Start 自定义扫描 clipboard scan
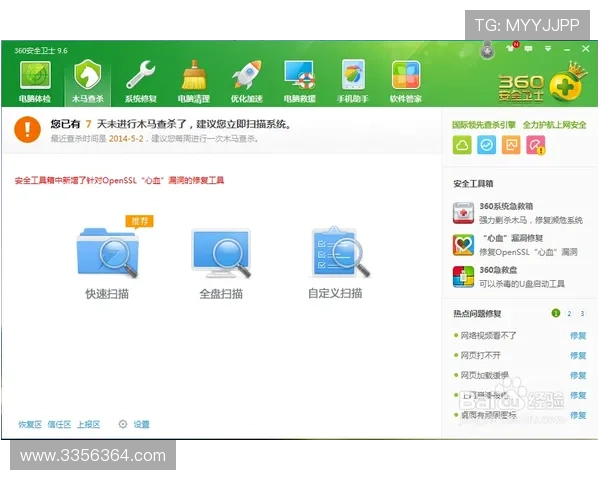Image resolution: width=600 pixels, height=480 pixels. click(340, 252)
